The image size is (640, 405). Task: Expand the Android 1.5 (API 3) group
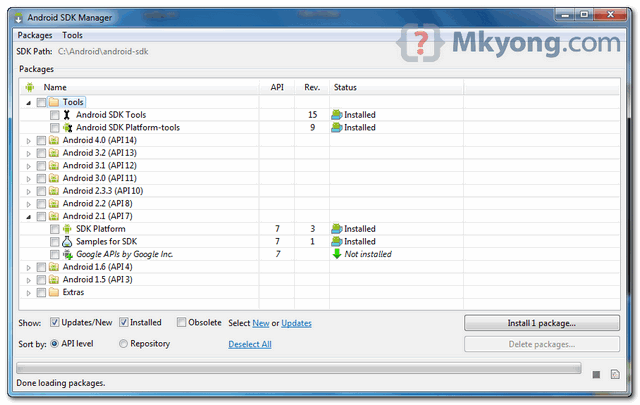point(29,280)
